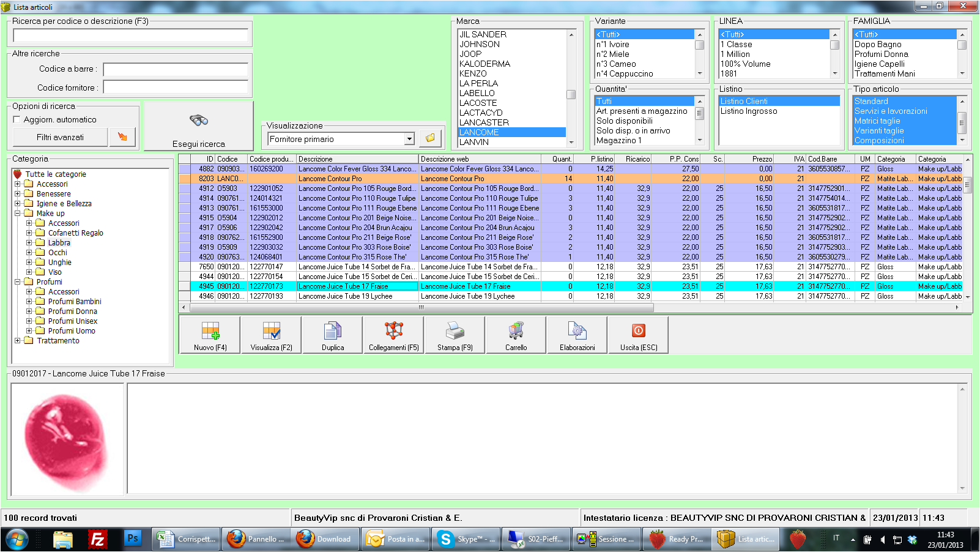Click the table horizontal scrollbar thumb

[x=421, y=307]
